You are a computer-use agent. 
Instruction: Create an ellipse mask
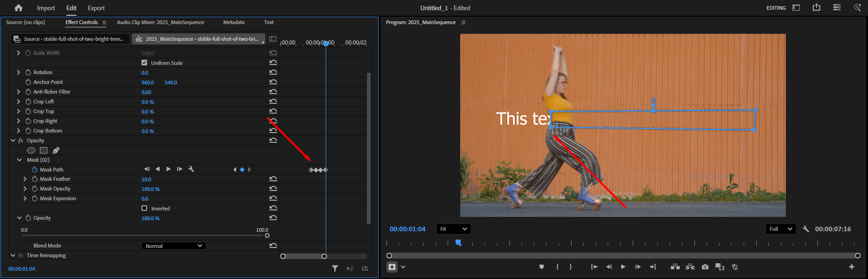pos(31,150)
